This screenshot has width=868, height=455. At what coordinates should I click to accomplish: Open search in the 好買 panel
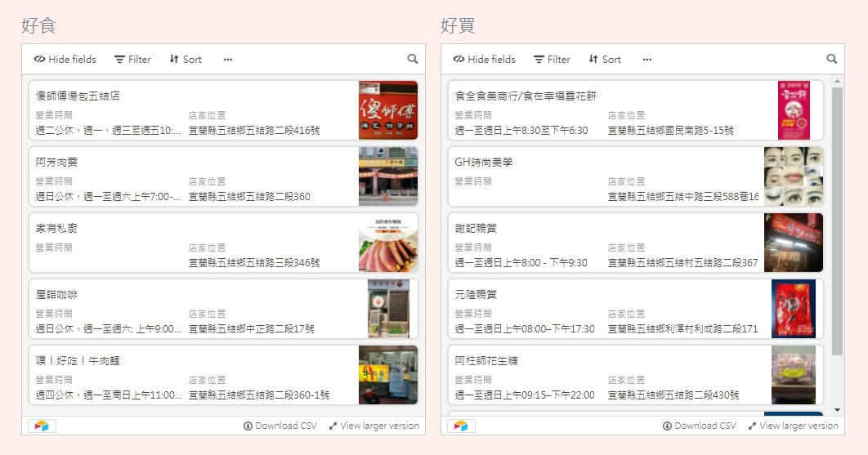point(831,59)
